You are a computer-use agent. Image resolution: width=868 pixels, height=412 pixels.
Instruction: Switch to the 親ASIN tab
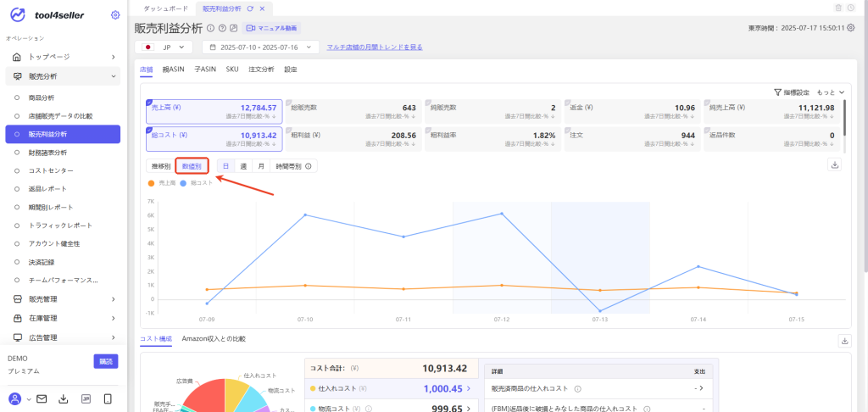(173, 70)
